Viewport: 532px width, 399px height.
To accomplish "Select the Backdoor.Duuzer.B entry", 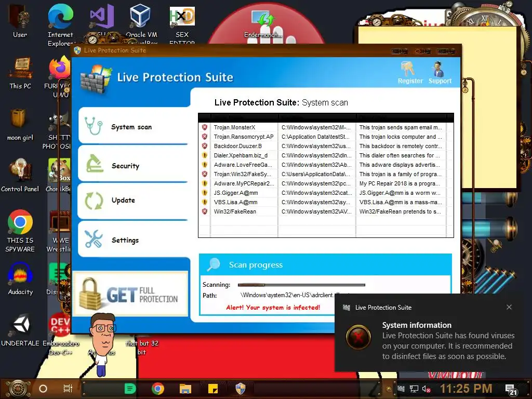I will (326, 146).
